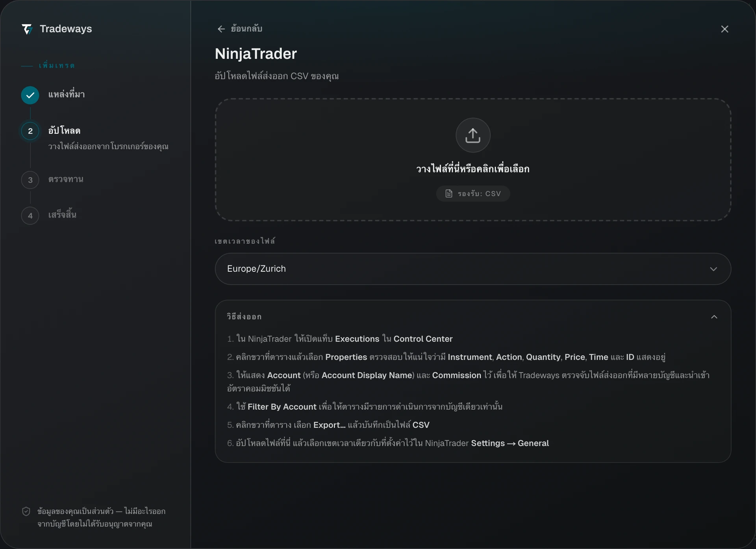
Task: Click step 4 number circle
Action: pyautogui.click(x=30, y=215)
